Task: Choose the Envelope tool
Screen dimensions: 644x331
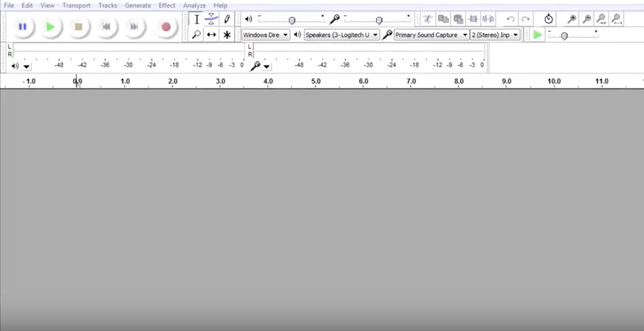Action: 212,20
